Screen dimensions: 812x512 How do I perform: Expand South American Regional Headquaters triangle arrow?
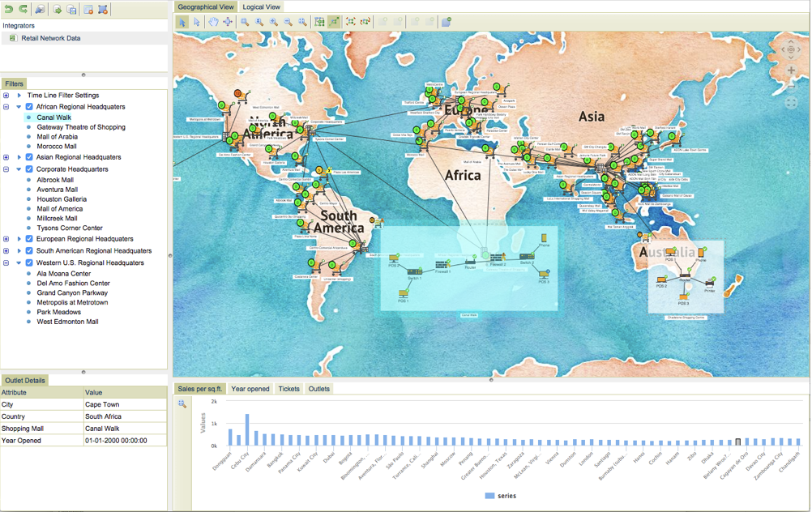pos(19,250)
